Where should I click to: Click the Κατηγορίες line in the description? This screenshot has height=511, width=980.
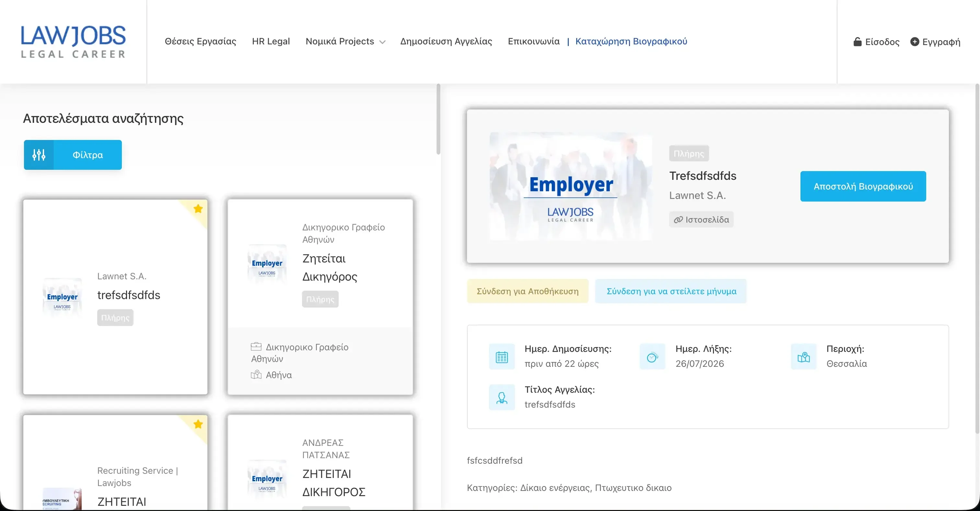coord(569,488)
